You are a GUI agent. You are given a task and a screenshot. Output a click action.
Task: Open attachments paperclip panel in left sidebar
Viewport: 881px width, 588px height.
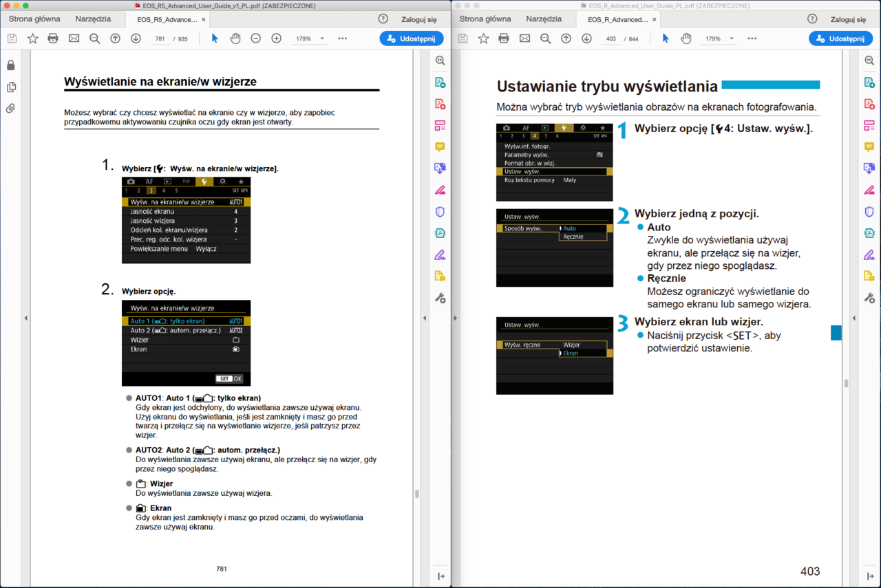pos(11,108)
